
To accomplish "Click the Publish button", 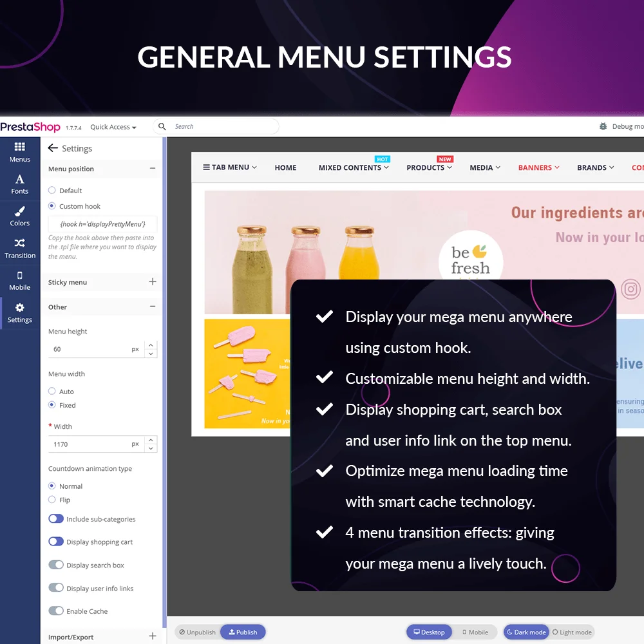I will tap(243, 632).
